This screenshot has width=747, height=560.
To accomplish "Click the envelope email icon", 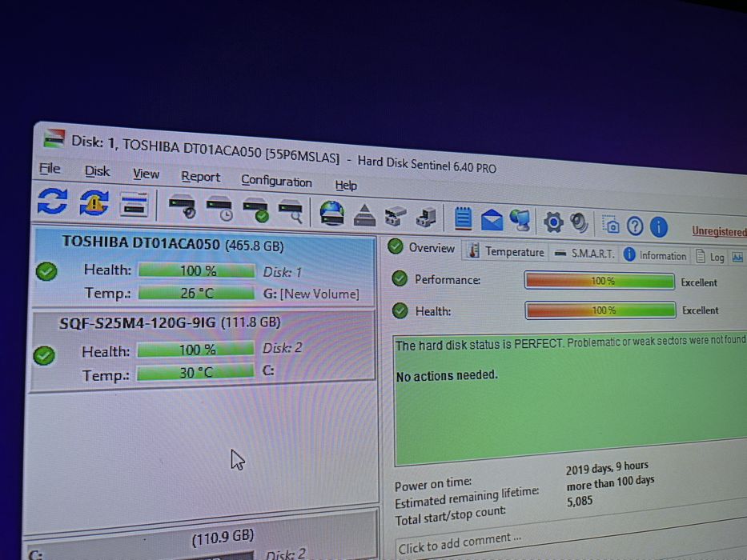I will coord(492,220).
